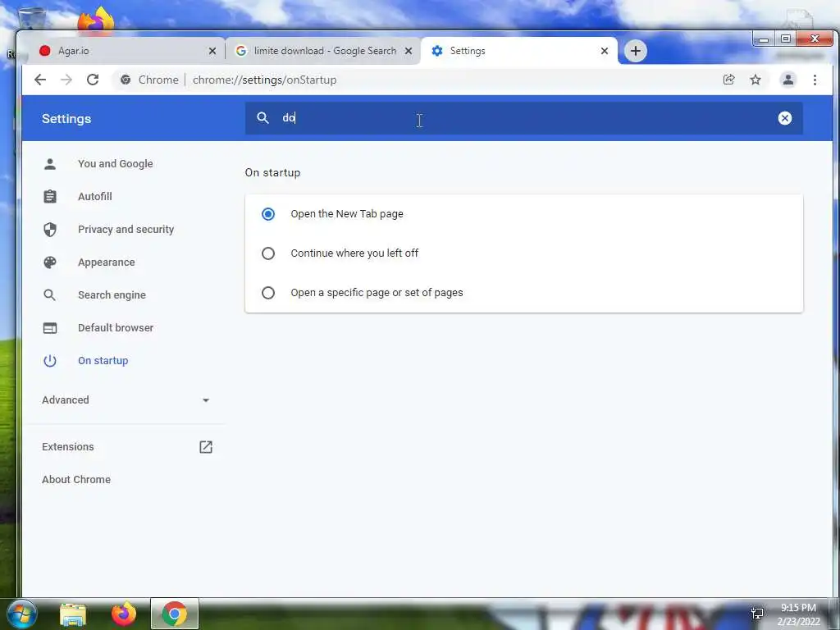Go back with the browser back arrow

pos(40,80)
